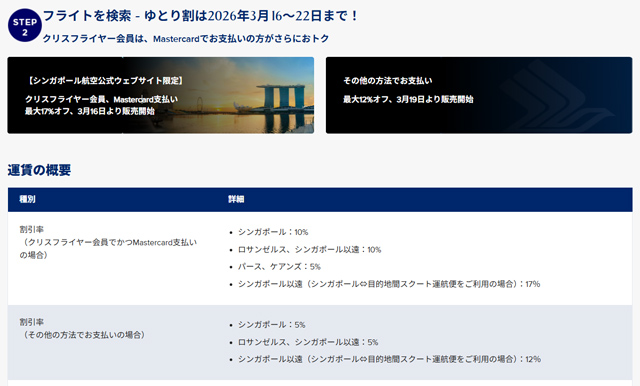This screenshot has width=640, height=386.
Task: Click the シンガポール：10% list item
Action: point(273,232)
